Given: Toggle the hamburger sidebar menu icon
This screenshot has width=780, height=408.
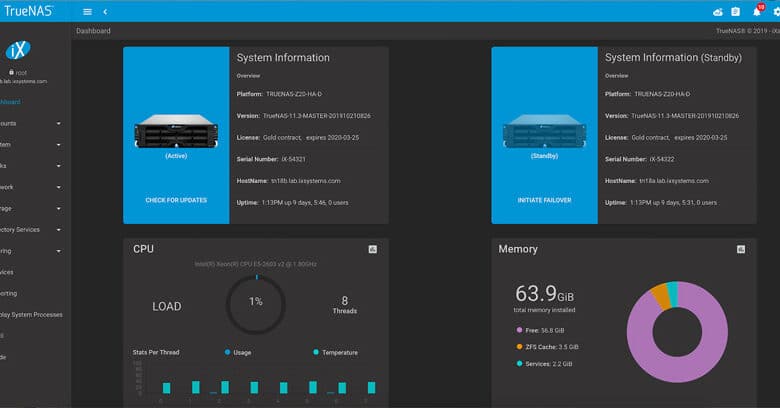Looking at the screenshot, I should (x=88, y=11).
